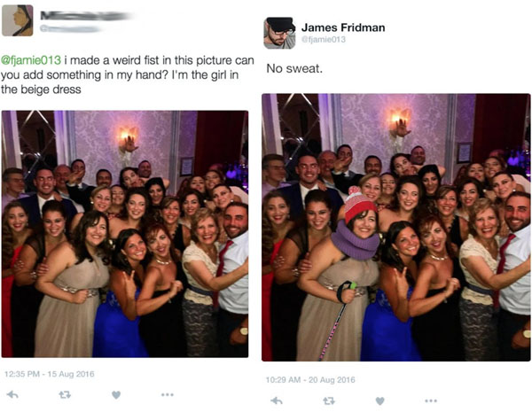Reply to James Fridman's tweet

coord(277,400)
